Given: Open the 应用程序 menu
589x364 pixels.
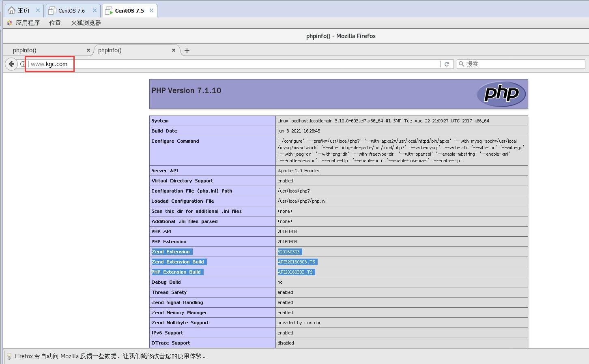Looking at the screenshot, I should [28, 23].
